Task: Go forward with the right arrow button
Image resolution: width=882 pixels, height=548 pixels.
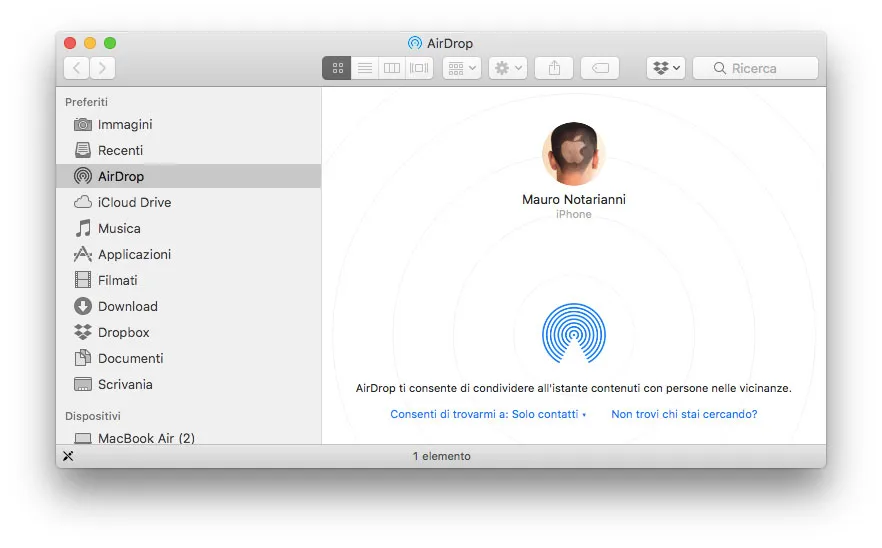Action: coord(102,68)
